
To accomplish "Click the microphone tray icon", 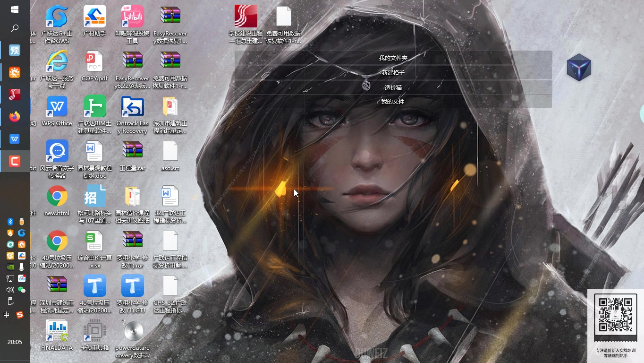I will 22,267.
